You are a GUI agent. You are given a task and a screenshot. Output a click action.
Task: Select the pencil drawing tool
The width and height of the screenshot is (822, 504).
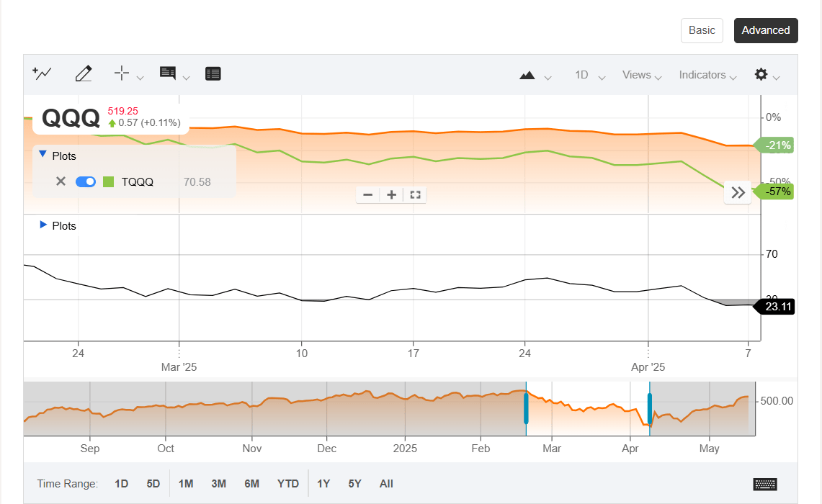pos(84,73)
